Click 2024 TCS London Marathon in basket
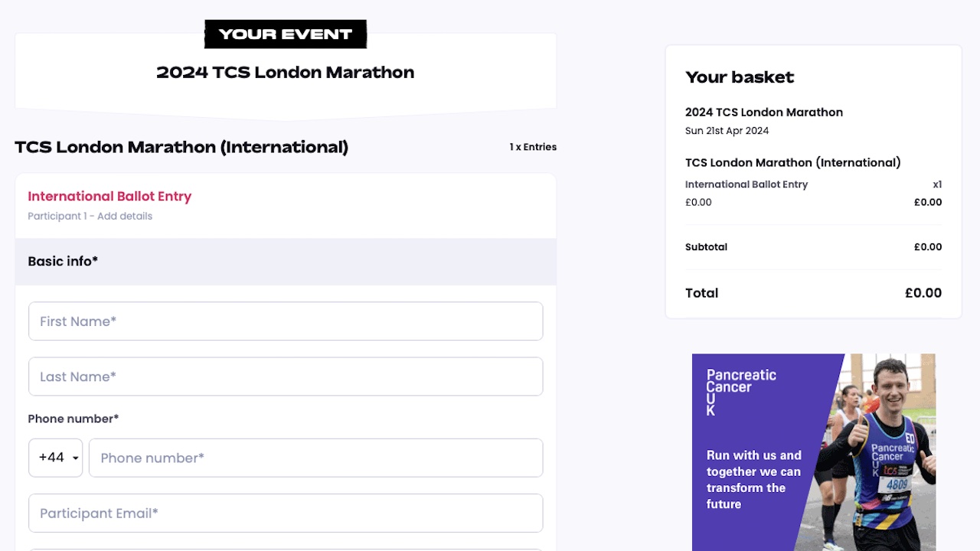Viewport: 980px width, 551px height. point(764,112)
